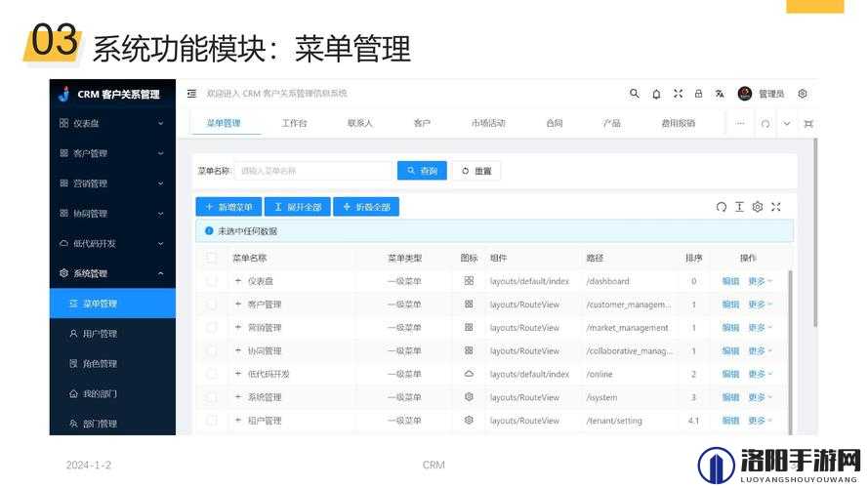Click grid icon in 营销管理 table row
This screenshot has width=868, height=488.
coord(469,328)
